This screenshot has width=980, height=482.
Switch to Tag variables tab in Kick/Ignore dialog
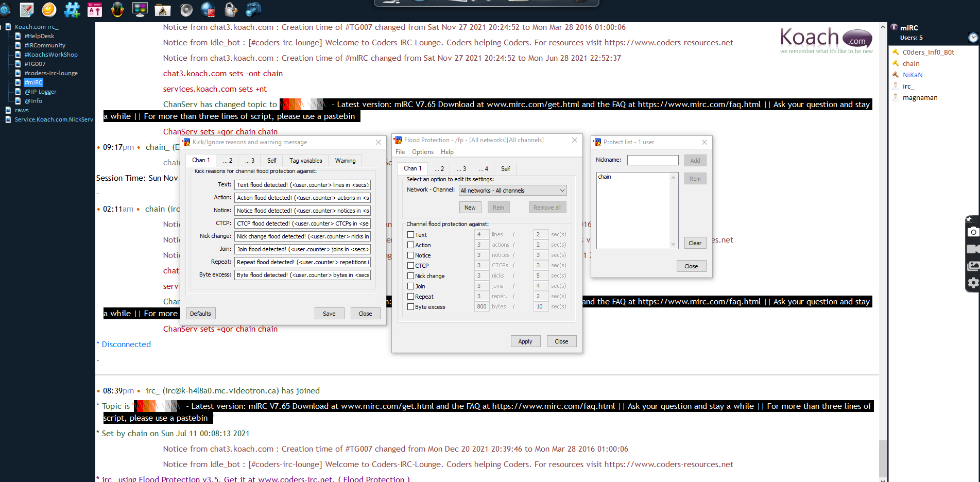pos(305,161)
